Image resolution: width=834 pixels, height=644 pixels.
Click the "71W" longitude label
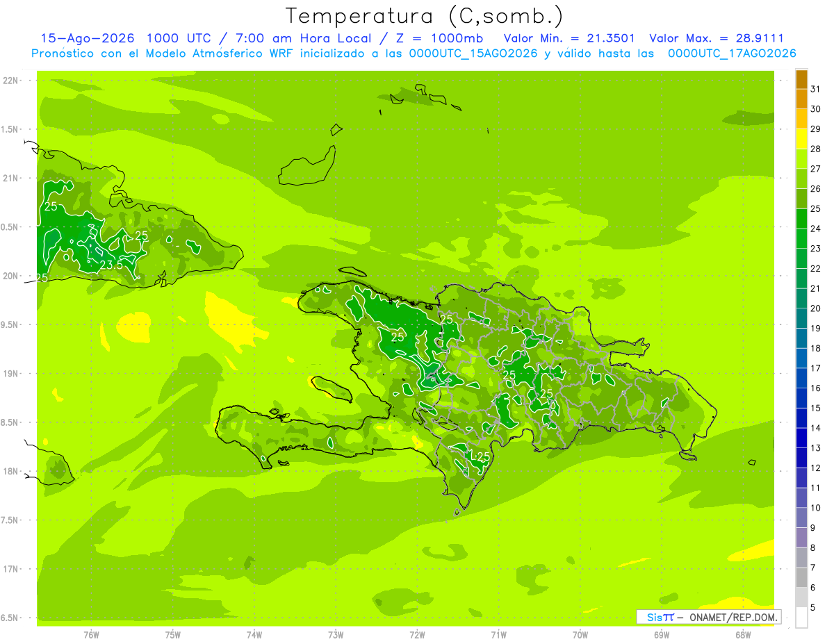coord(498,635)
